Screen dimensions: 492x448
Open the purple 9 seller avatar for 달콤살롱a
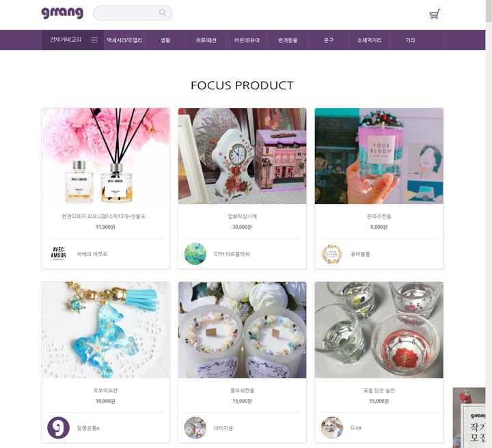[x=58, y=428]
